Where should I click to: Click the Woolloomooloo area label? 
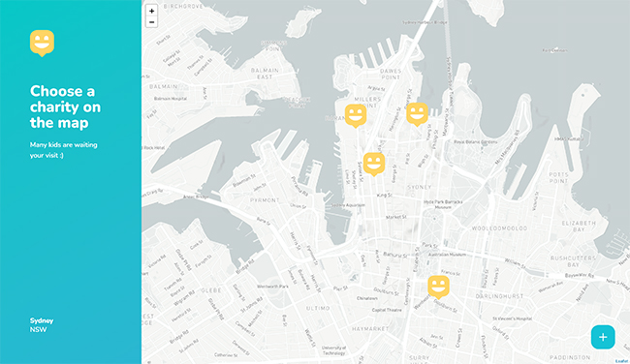(499, 228)
